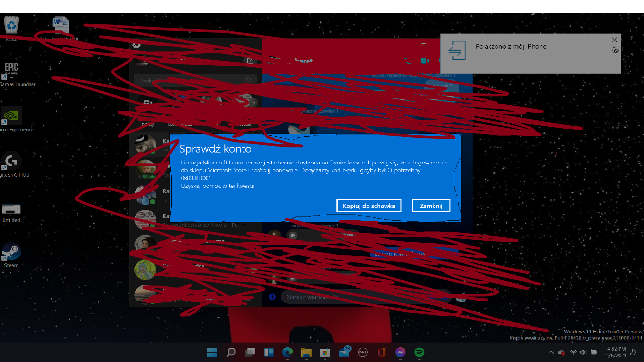This screenshot has width=644, height=362.
Task: Open taskbar Search
Action: tap(231, 352)
